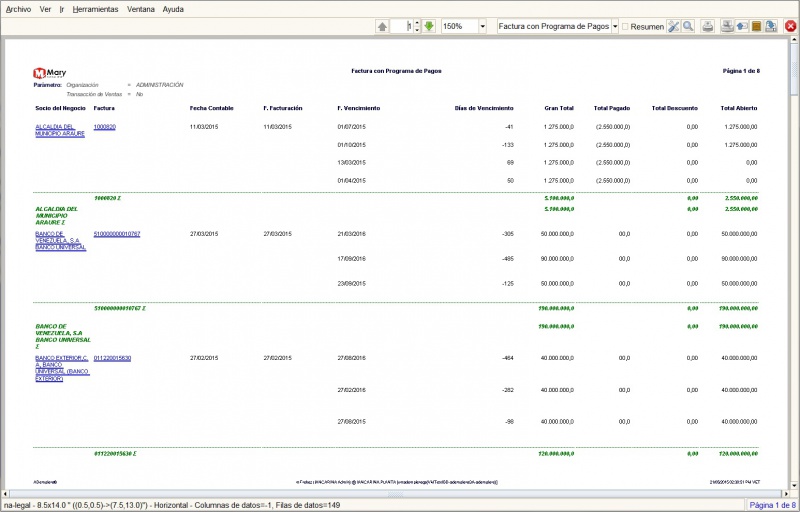The height and width of the screenshot is (512, 800).
Task: Print the report using the printer icon
Action: click(708, 27)
